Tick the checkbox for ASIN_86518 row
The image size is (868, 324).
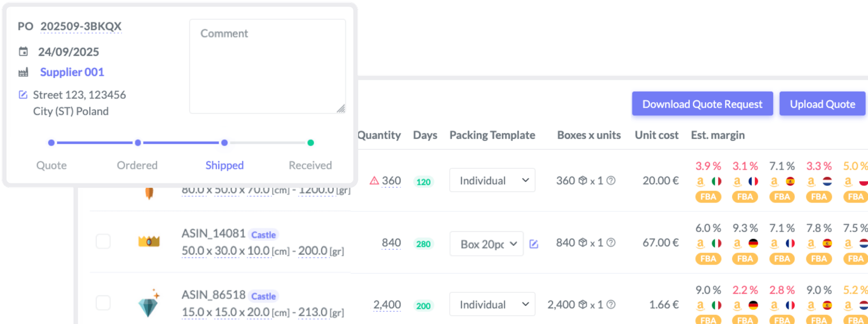103,303
